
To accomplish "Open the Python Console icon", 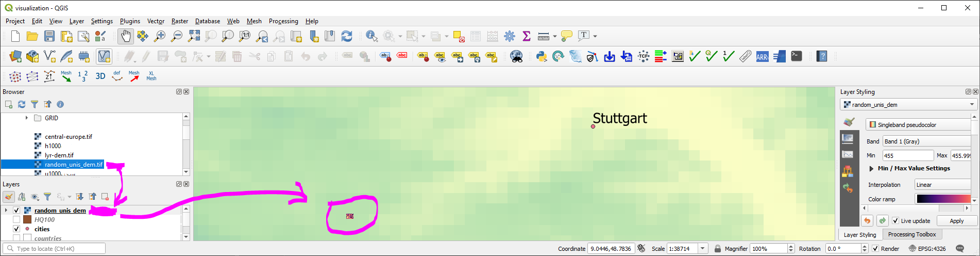I will point(541,56).
